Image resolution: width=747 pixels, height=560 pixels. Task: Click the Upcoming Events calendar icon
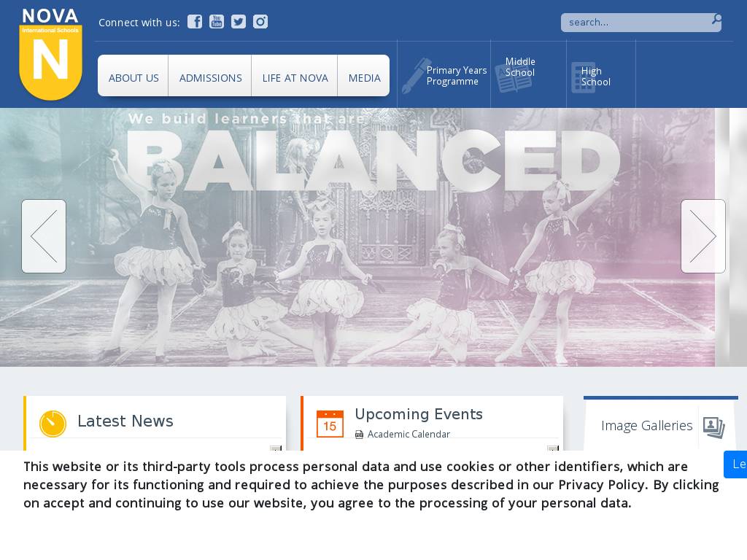(330, 424)
